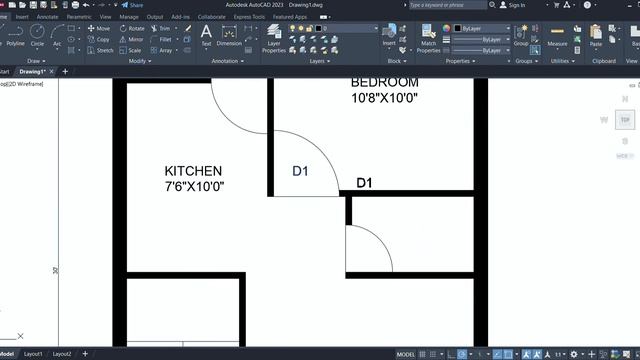
Task: Add a new drawing tab with plus
Action: click(x=65, y=71)
